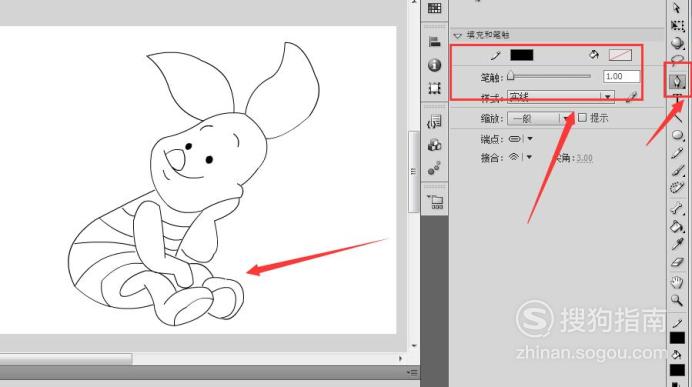This screenshot has height=387, width=692.
Task: Choose the Eraser tool
Action: pyautogui.click(x=677, y=263)
